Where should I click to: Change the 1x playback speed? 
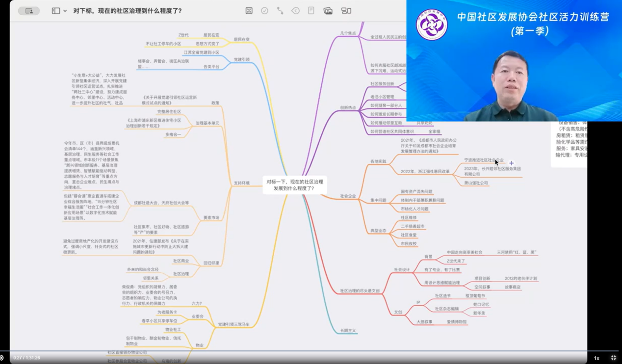coord(596,358)
